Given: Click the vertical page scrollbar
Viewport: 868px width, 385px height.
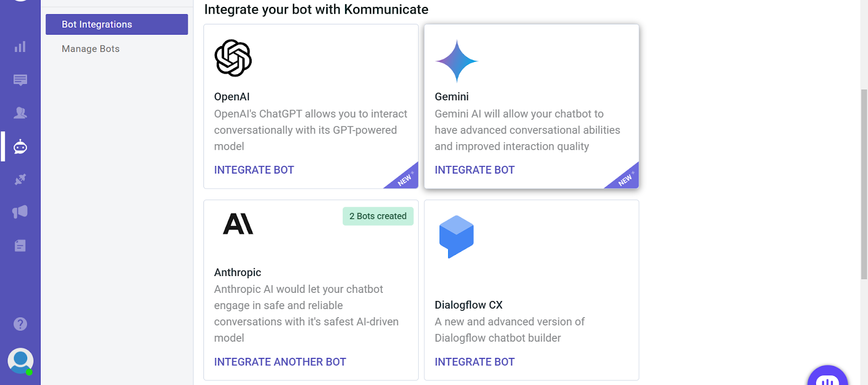Looking at the screenshot, I should tap(864, 184).
